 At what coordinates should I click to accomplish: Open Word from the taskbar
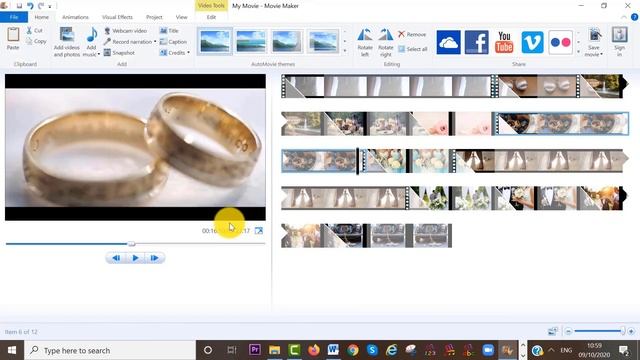tap(333, 350)
